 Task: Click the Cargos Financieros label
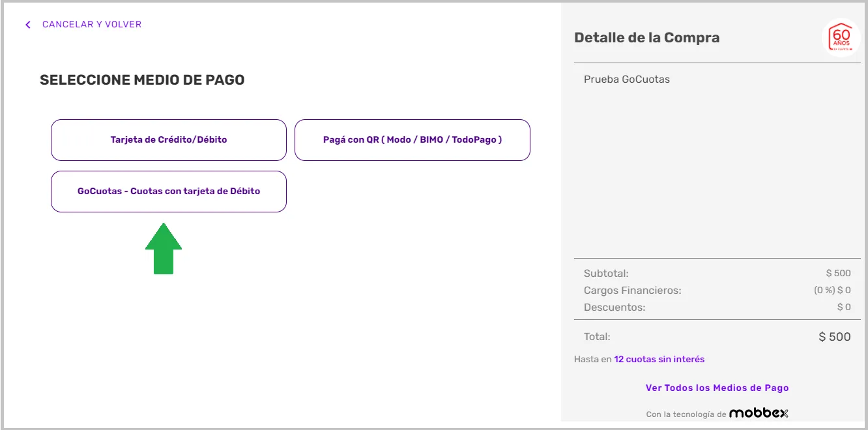pos(633,291)
